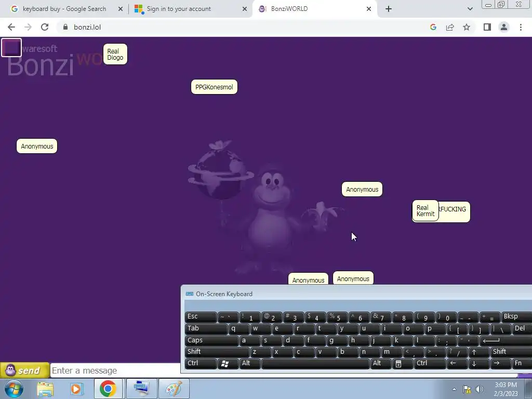Click the Real Diogo name bubble
This screenshot has width=532, height=399.
click(115, 54)
